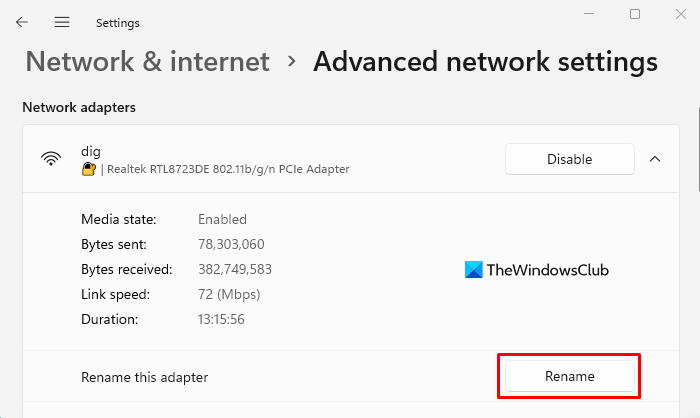Maximize the Settings window
Screen dimensions: 700x418
pyautogui.click(x=635, y=14)
